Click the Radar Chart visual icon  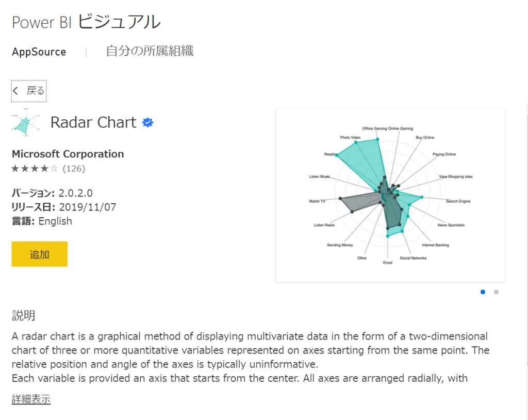(x=26, y=122)
